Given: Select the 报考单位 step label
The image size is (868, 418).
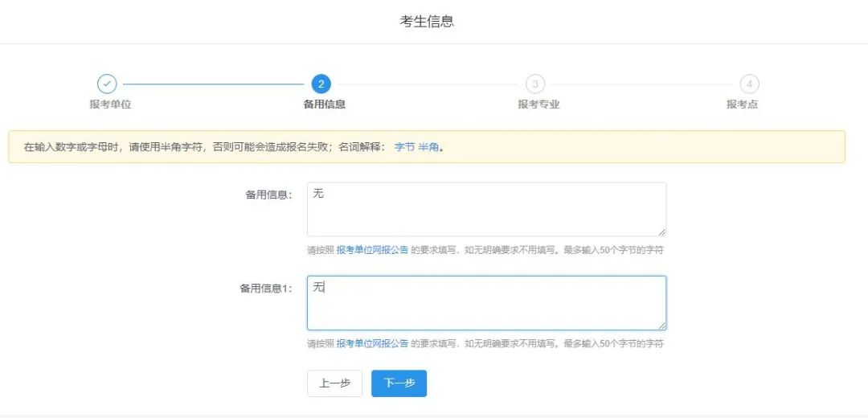Looking at the screenshot, I should pyautogui.click(x=110, y=104).
